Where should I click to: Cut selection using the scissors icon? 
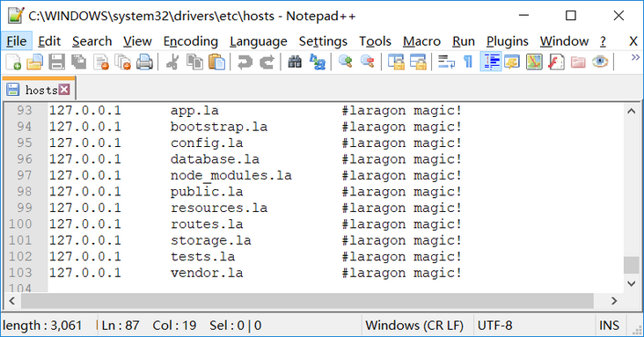(x=172, y=62)
